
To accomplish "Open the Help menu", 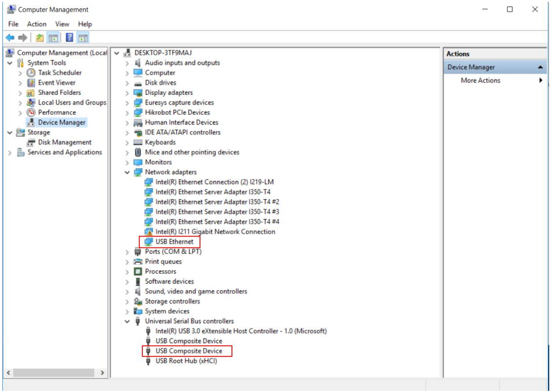I will 85,24.
